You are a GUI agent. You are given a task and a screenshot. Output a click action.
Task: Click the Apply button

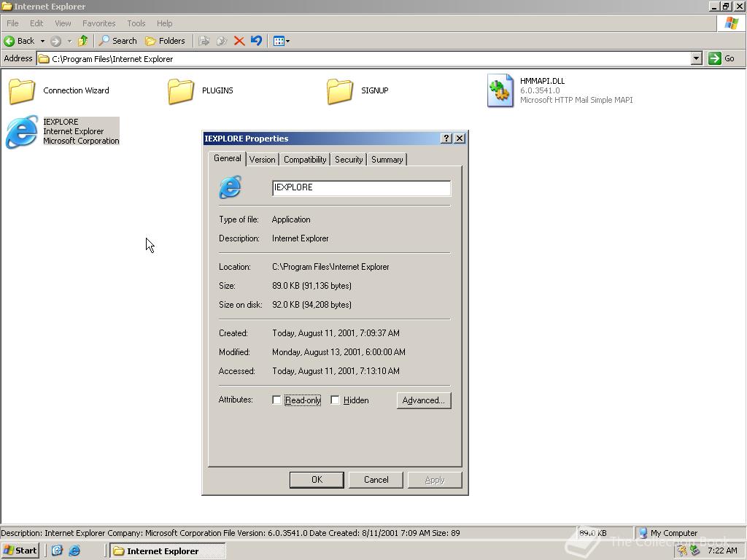pos(435,480)
